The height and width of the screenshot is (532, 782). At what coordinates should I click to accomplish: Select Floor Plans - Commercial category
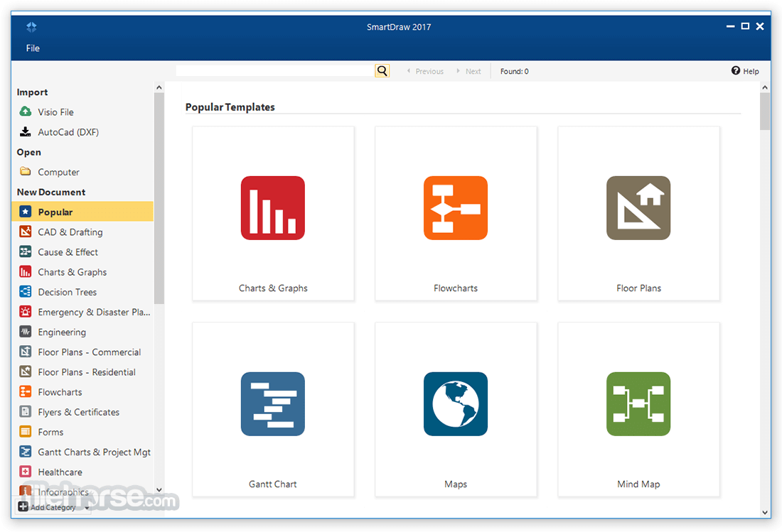(x=82, y=352)
